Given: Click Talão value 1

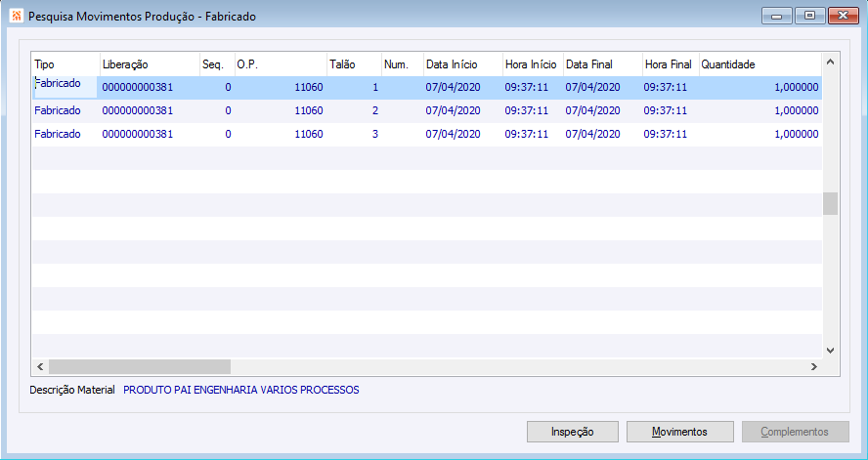Looking at the screenshot, I should (376, 87).
